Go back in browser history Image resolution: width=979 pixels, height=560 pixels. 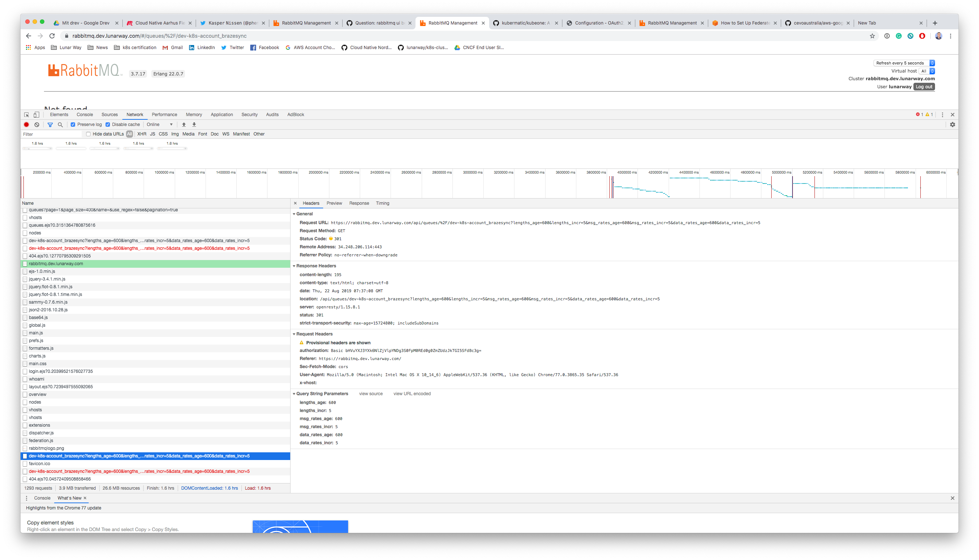[29, 36]
